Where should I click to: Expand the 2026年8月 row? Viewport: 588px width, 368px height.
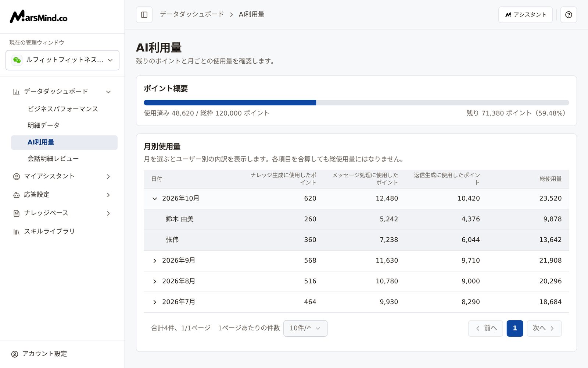coord(155,282)
